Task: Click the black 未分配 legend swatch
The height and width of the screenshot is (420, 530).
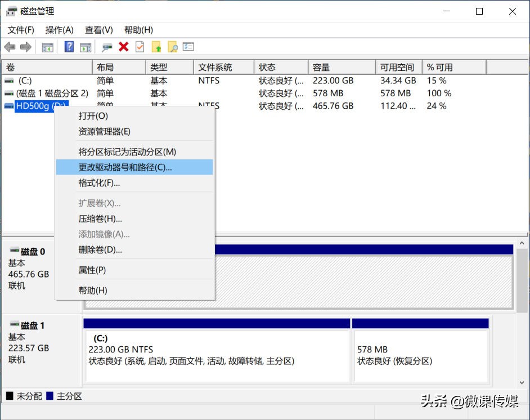Action: (10, 396)
